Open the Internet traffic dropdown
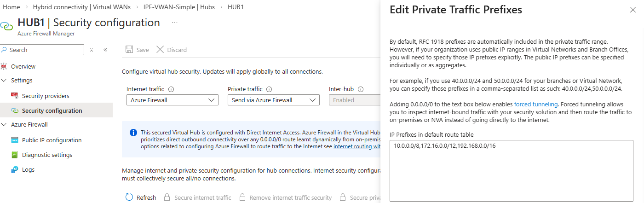644x203 pixels. [172, 100]
